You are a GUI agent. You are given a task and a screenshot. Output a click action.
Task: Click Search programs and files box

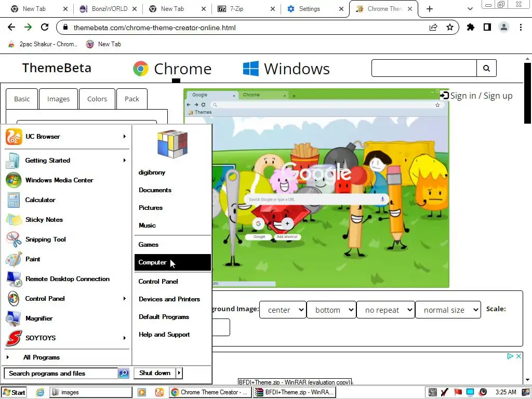coord(61,373)
